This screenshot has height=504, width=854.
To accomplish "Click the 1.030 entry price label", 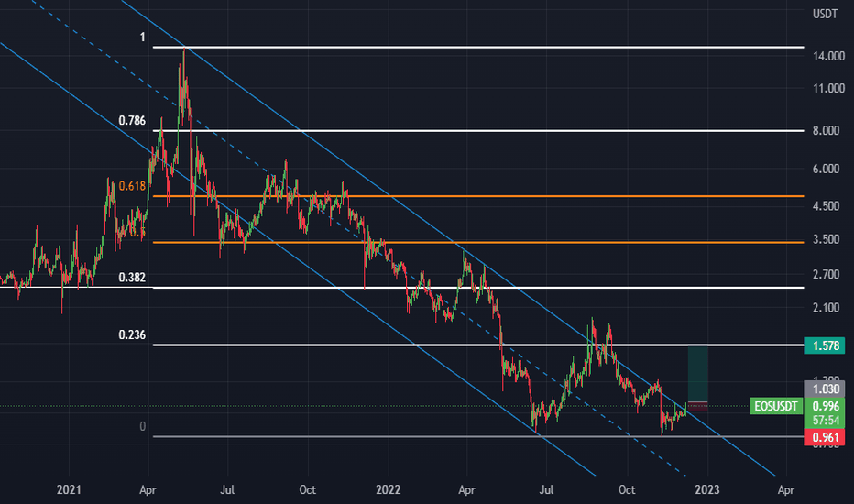I will click(x=825, y=389).
